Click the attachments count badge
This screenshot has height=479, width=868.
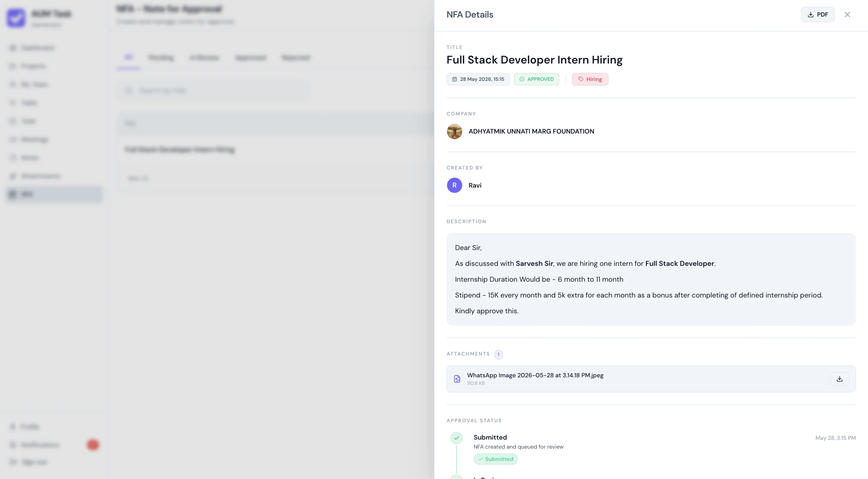pos(498,354)
